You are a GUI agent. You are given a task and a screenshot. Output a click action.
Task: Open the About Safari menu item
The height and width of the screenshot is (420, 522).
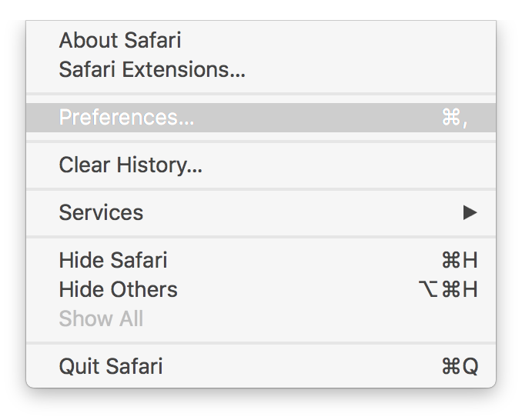pos(120,40)
